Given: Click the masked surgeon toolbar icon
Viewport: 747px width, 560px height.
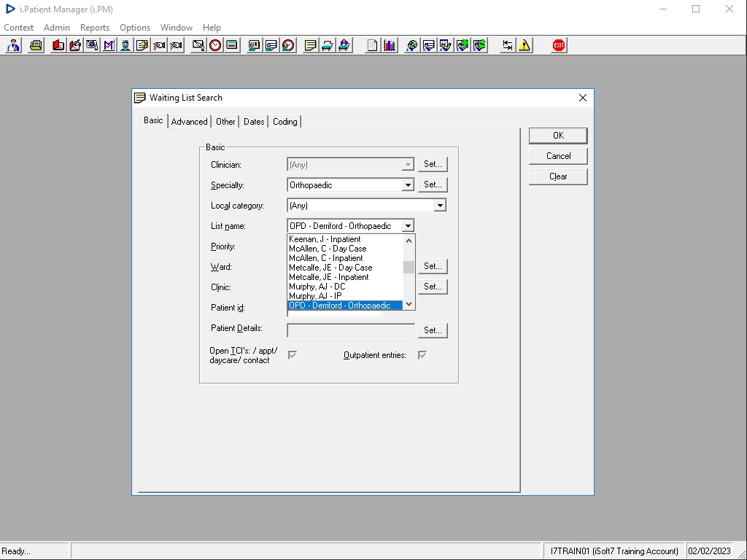Looking at the screenshot, I should [x=125, y=45].
